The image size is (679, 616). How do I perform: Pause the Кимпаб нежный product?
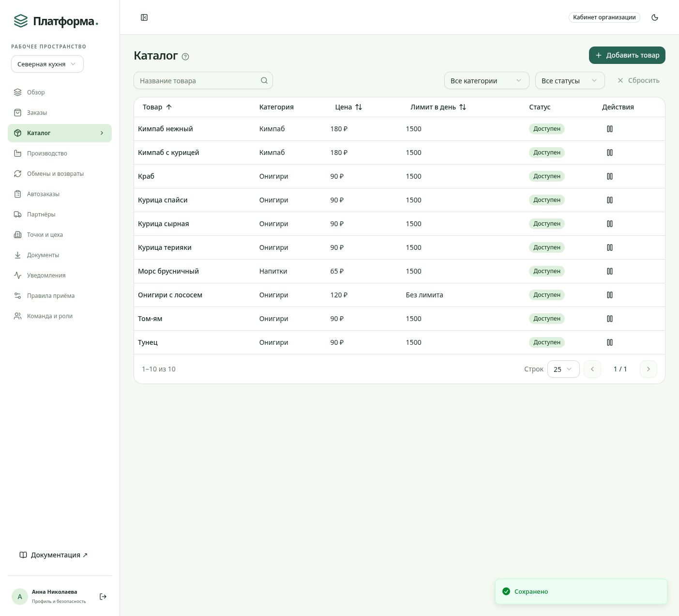pos(610,129)
